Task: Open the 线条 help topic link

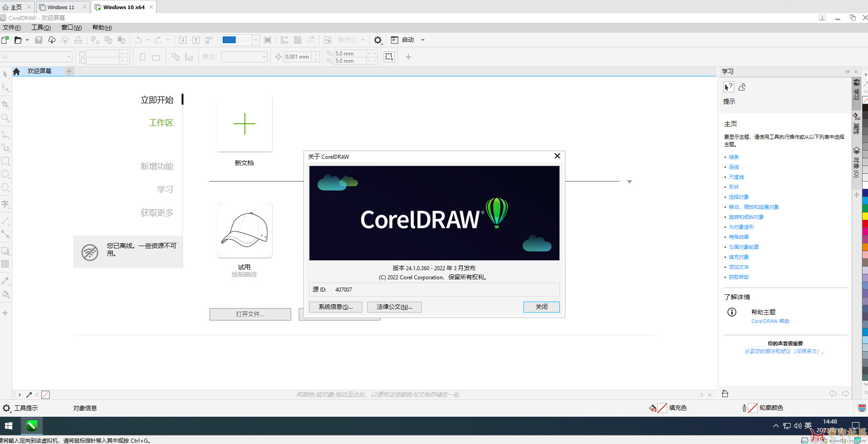Action: coord(734,157)
